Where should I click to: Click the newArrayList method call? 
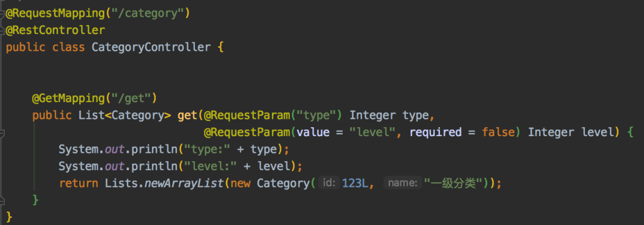coord(184,183)
